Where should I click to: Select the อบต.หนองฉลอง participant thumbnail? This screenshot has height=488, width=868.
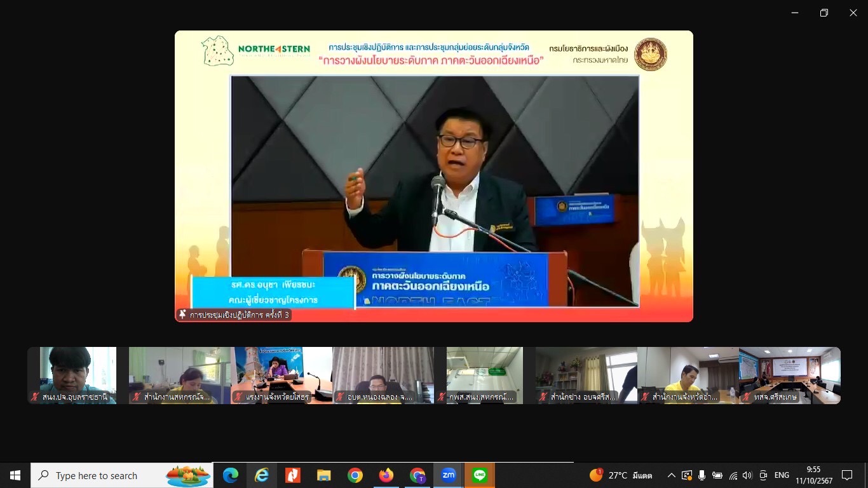383,376
